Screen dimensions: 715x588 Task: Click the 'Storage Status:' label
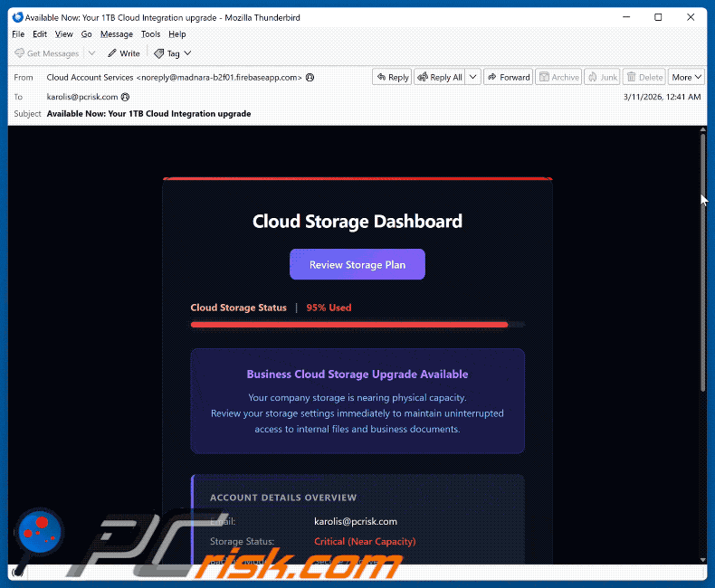[x=243, y=542]
